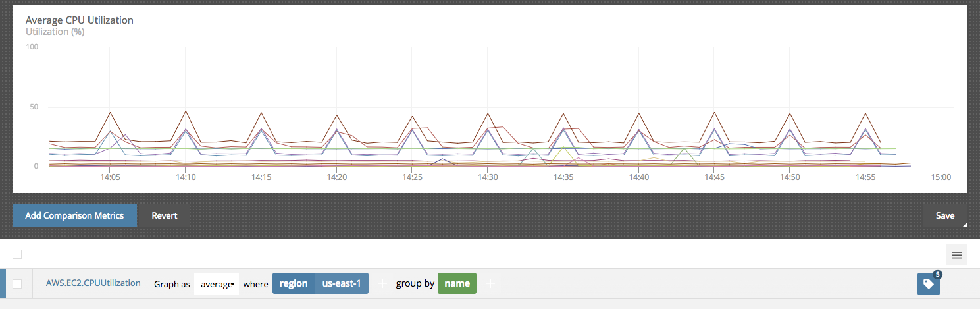Click the 'Utilization (%)' axis subtitle

pyautogui.click(x=55, y=32)
